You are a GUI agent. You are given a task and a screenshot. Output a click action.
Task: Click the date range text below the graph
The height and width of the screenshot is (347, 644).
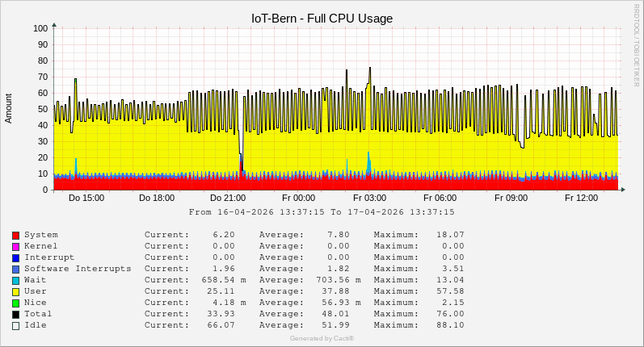322,212
